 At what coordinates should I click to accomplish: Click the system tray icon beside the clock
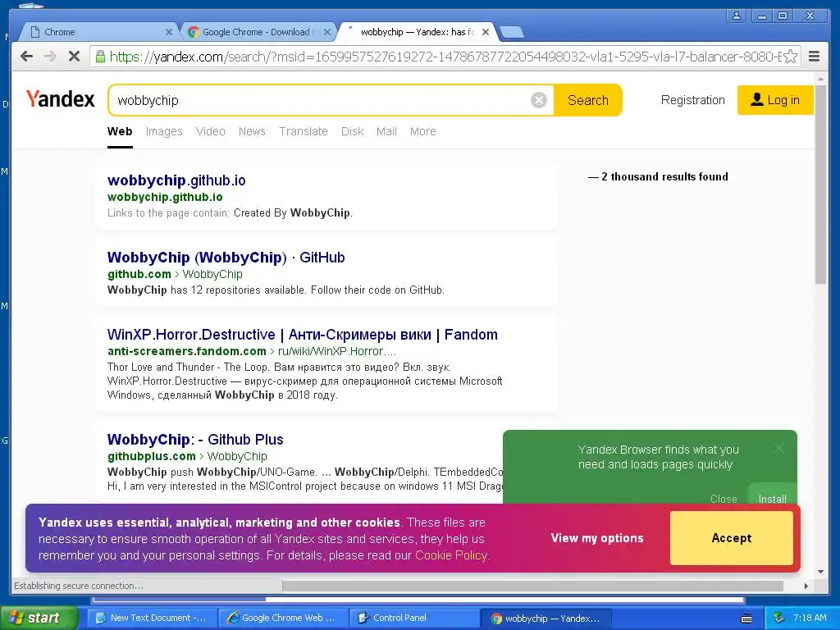(779, 619)
